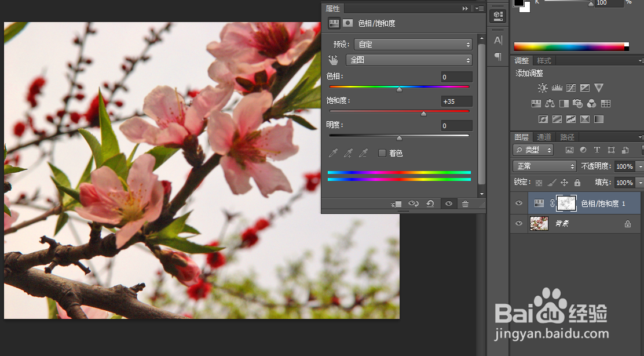Add a Photo Filter adjustment
Image resolution: width=644 pixels, height=356 pixels.
point(577,104)
